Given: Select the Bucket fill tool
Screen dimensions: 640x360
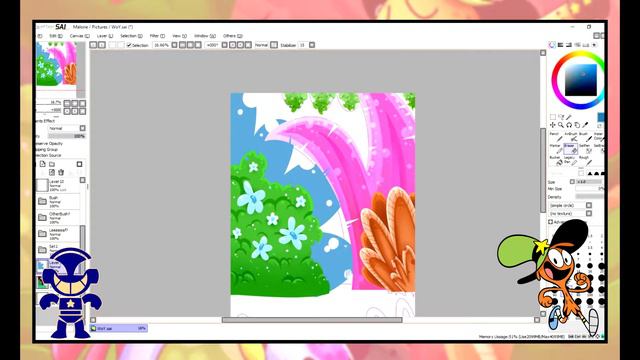Looking at the screenshot, I should coord(556,160).
